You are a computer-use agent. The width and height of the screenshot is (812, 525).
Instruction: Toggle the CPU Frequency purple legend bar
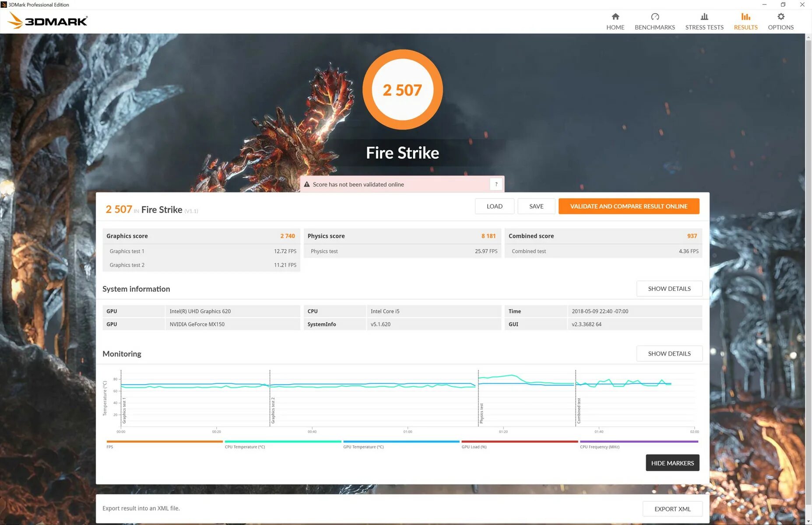pyautogui.click(x=639, y=442)
